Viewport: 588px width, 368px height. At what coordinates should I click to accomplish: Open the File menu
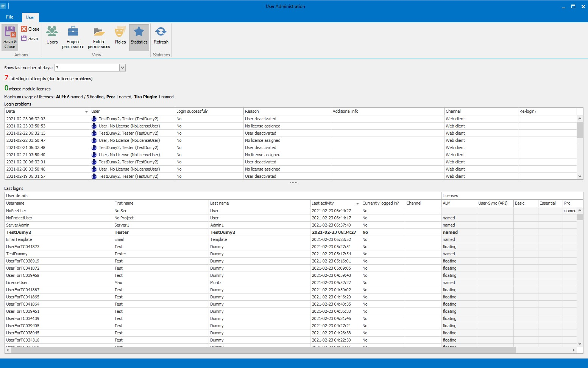coord(10,17)
